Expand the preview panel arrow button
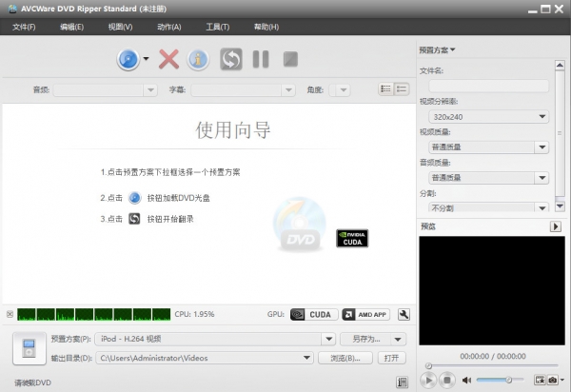Viewport: 571px width, 392px height. pos(556,226)
